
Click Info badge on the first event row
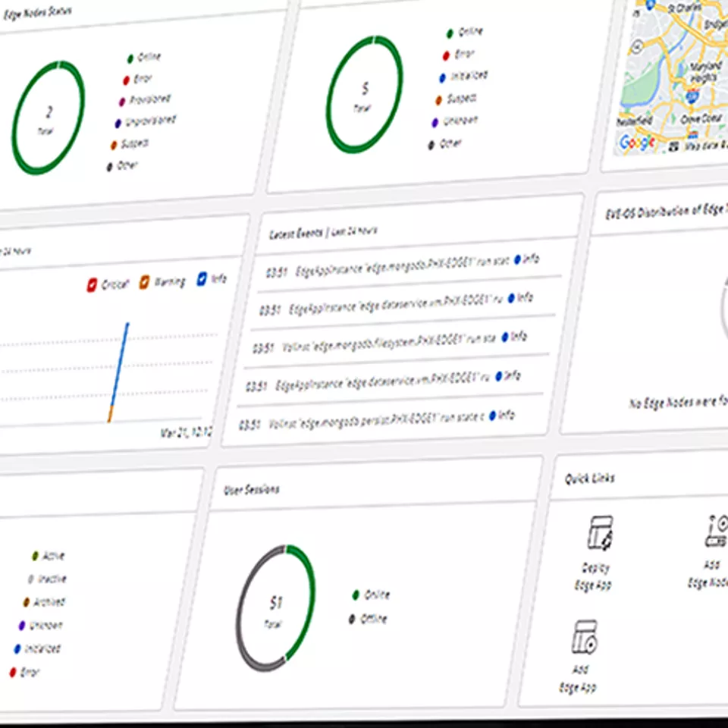click(527, 259)
